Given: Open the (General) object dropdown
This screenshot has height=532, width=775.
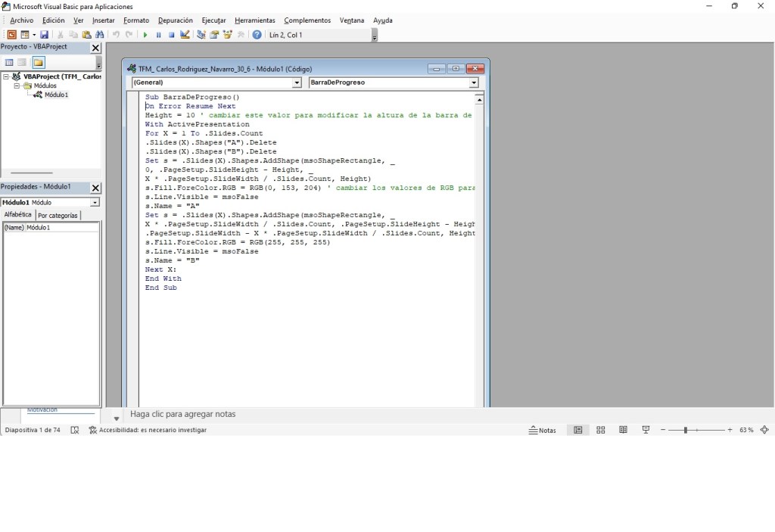Looking at the screenshot, I should [297, 82].
